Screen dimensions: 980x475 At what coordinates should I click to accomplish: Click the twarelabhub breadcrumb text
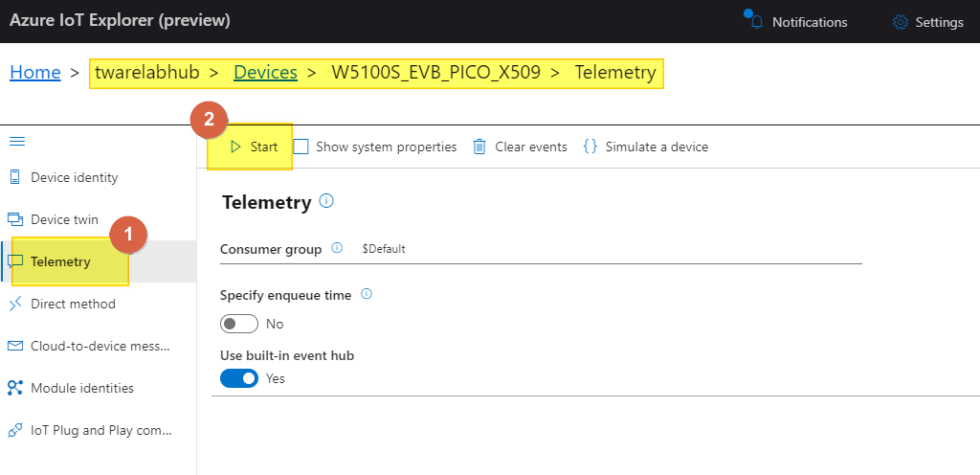(x=146, y=73)
